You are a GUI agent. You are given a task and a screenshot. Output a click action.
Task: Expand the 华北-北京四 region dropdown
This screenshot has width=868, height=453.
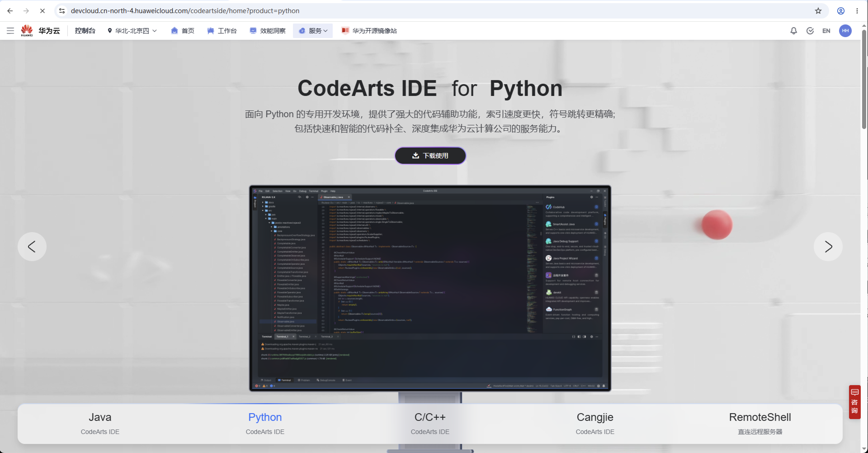(132, 31)
